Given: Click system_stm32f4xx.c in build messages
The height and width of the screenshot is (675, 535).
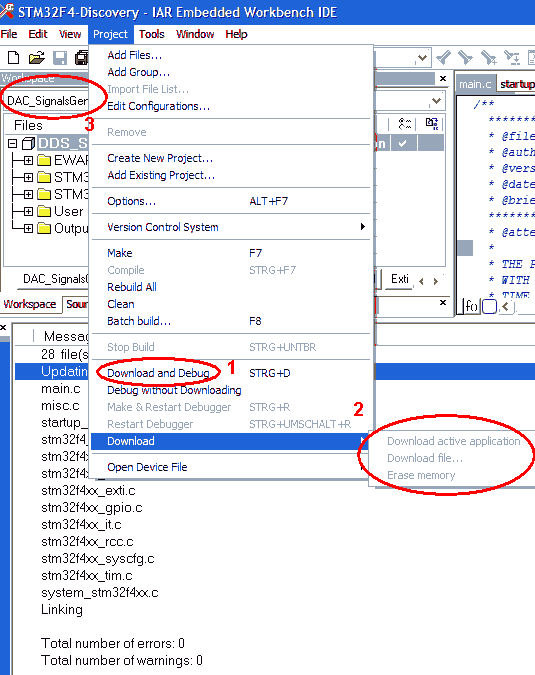Looking at the screenshot, I should [99, 593].
